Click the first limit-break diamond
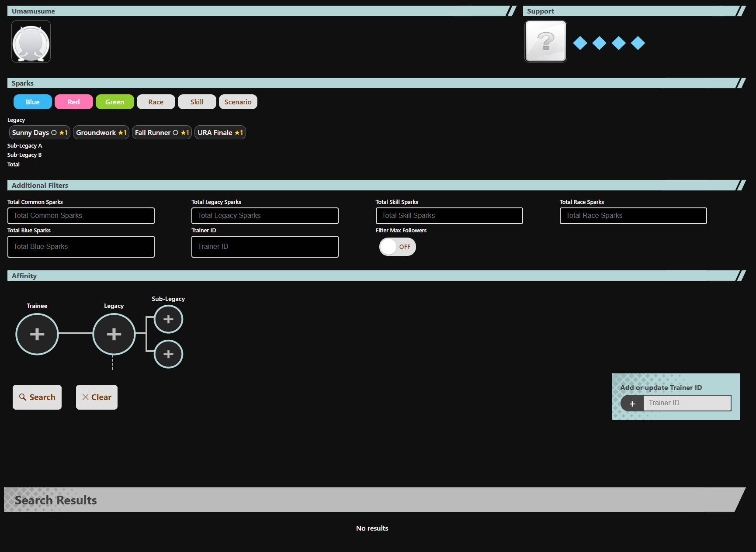This screenshot has height=552, width=756. point(580,43)
